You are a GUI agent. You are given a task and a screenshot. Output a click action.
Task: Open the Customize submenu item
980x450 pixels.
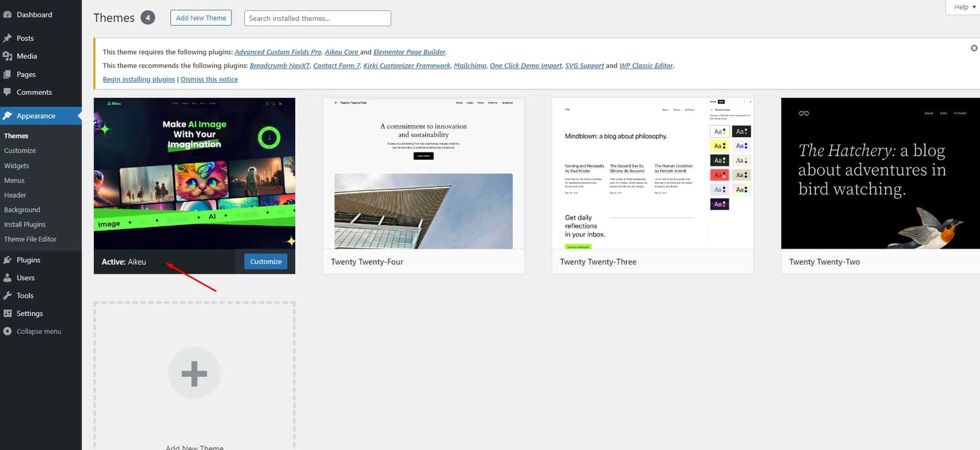coord(20,151)
